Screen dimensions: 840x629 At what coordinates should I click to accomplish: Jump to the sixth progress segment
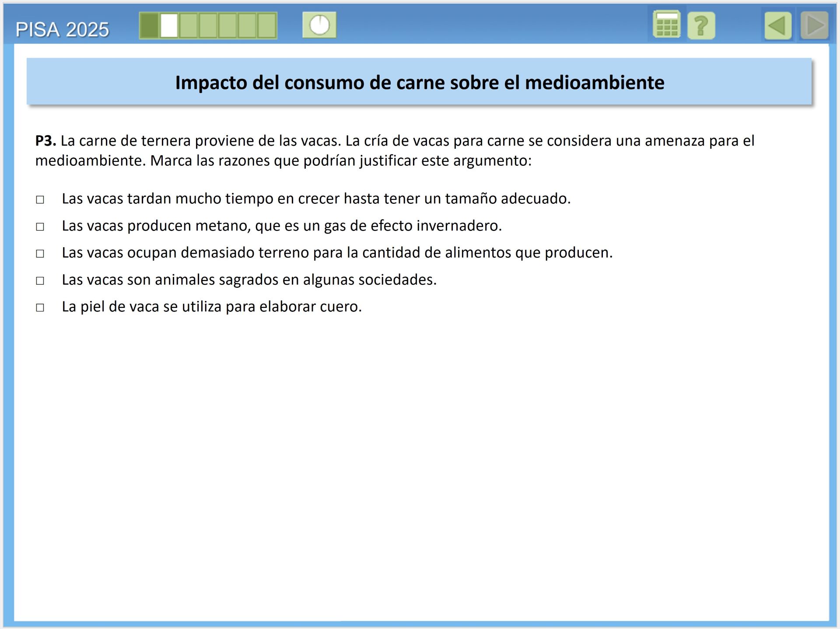click(x=247, y=26)
